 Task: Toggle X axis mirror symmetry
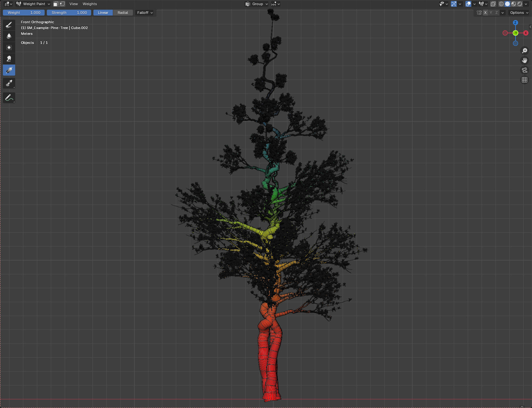click(485, 13)
